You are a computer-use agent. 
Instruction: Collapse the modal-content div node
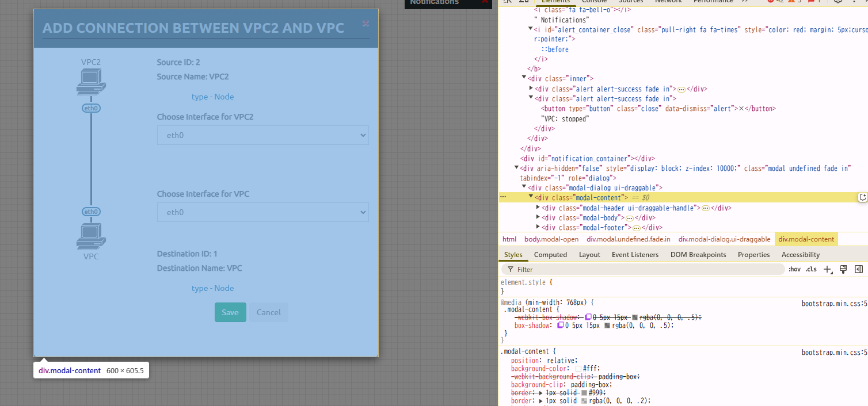coord(531,197)
